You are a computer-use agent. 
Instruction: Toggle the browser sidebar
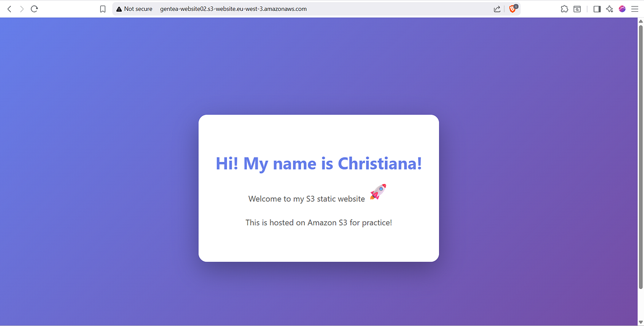(x=597, y=9)
